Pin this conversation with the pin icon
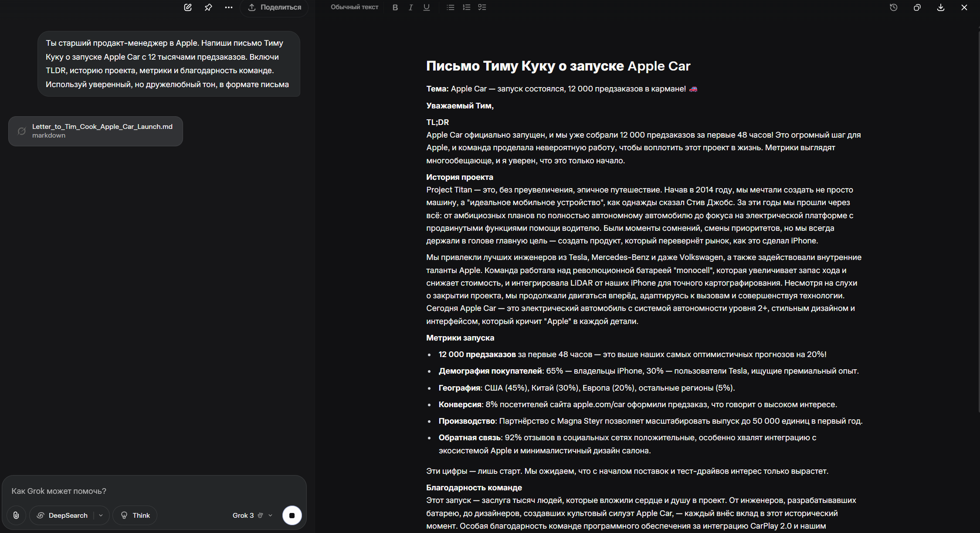Viewport: 980px width, 533px height. pyautogui.click(x=208, y=7)
